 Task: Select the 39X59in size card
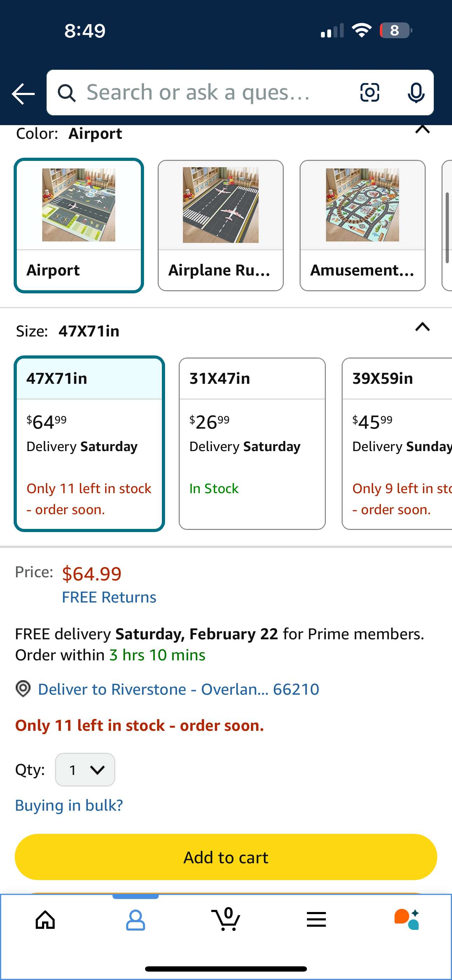click(x=398, y=443)
